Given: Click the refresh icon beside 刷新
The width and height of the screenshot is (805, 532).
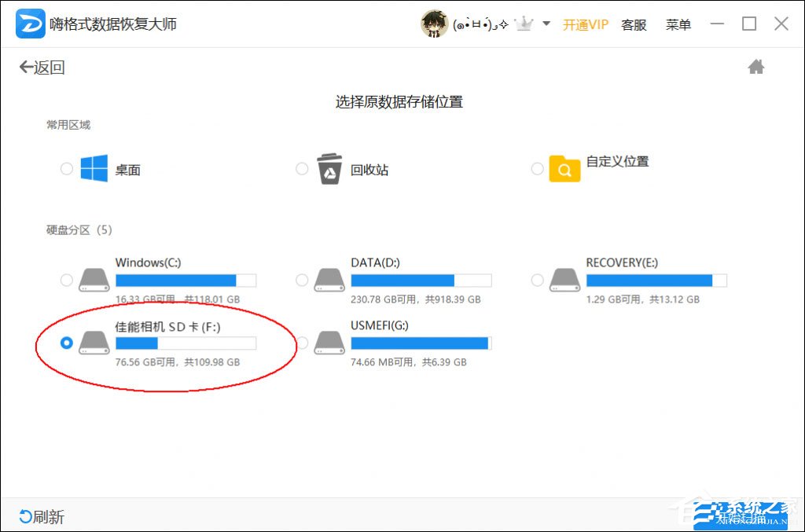Looking at the screenshot, I should pos(27,516).
